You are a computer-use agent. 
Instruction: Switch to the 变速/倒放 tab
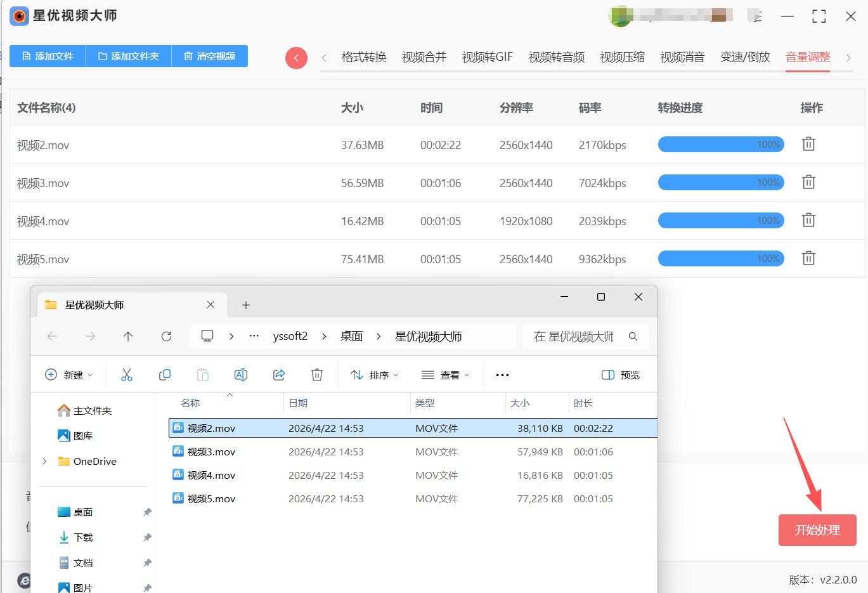tap(745, 57)
